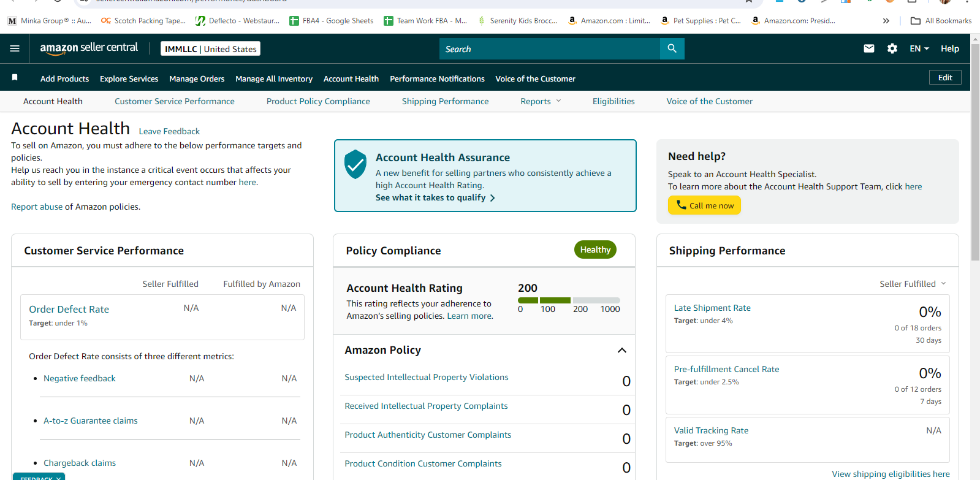This screenshot has width=980, height=480.
Task: Click the Account Health Assurance shield icon
Action: pyautogui.click(x=355, y=164)
